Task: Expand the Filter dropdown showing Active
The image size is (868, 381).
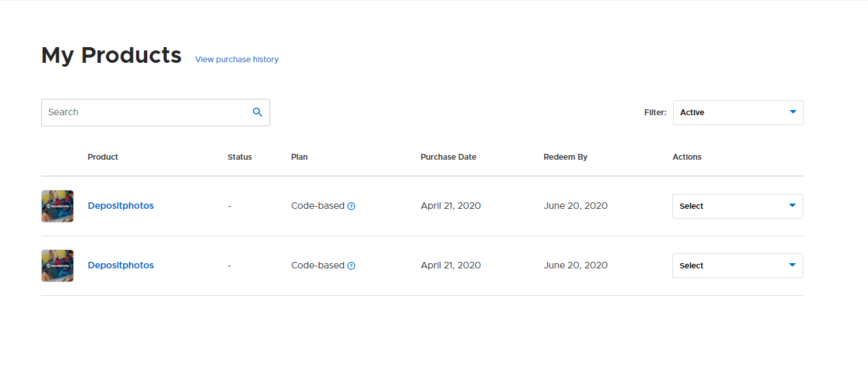Action: 738,113
